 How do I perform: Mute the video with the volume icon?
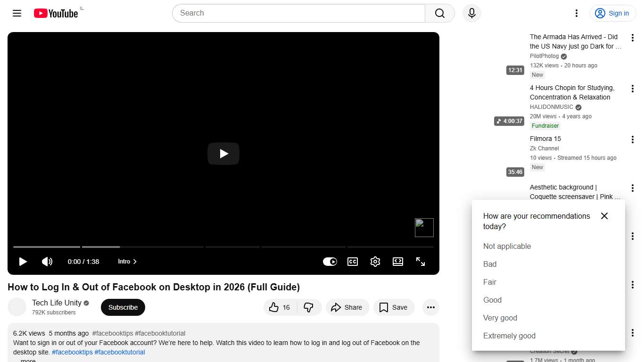[x=47, y=262]
